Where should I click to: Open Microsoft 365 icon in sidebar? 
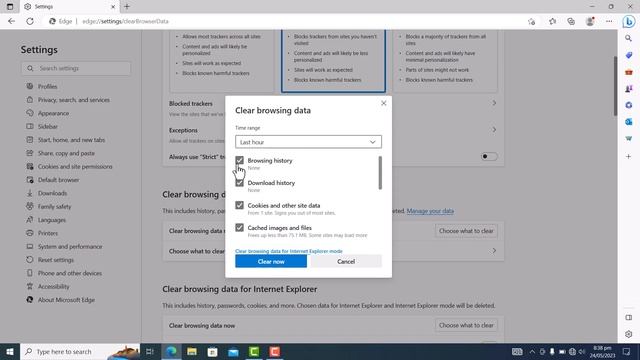[x=629, y=105]
